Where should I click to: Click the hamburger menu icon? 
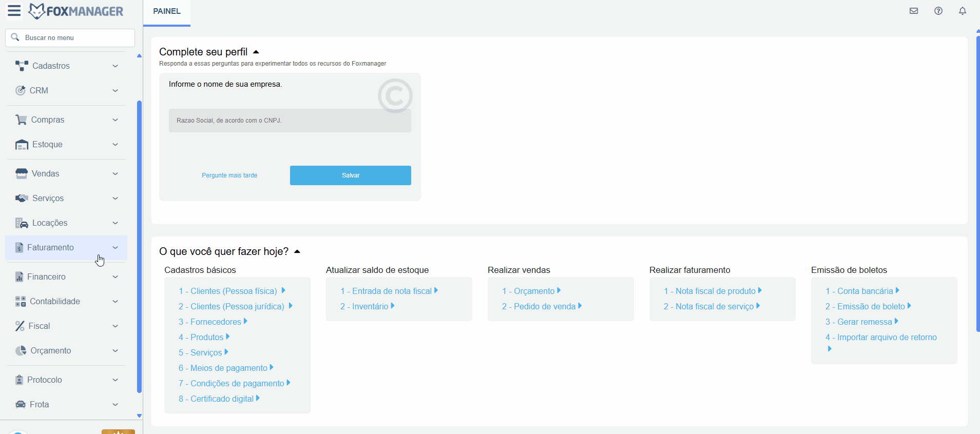tap(14, 11)
